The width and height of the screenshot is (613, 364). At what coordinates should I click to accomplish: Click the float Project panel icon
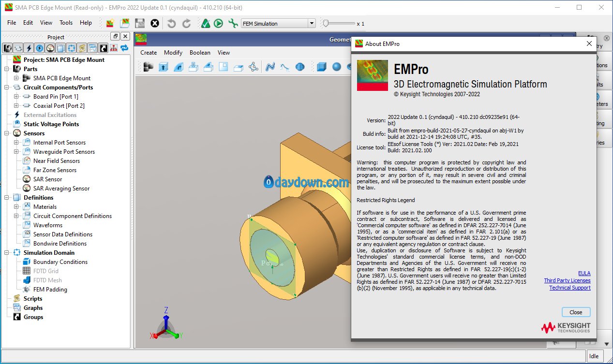click(x=115, y=37)
